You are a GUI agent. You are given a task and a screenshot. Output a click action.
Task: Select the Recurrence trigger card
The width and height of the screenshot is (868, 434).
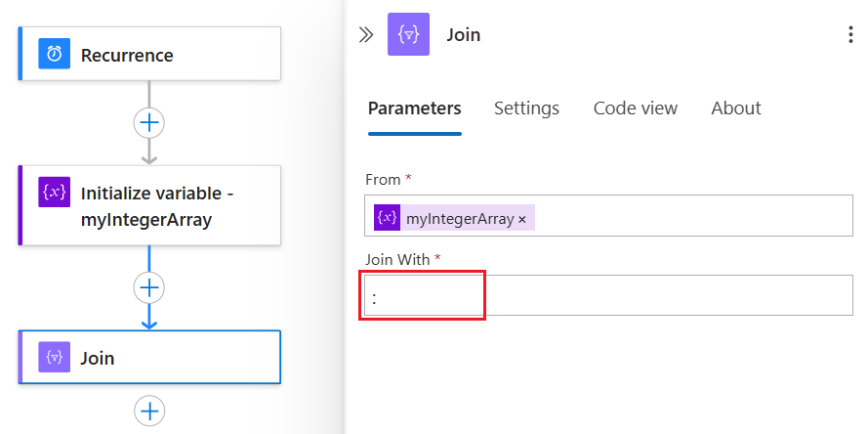(149, 54)
